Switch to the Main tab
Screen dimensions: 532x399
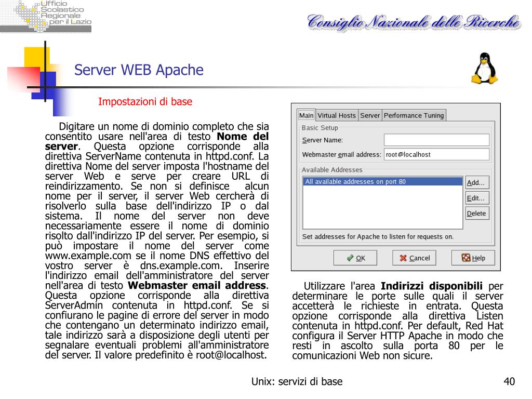tap(306, 115)
